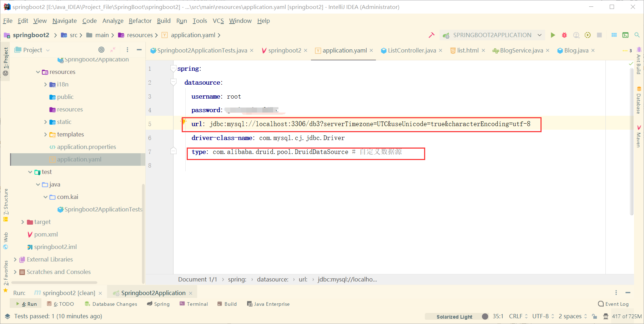644x324 pixels.
Task: Open Java Enterprise tool window
Action: tap(268, 304)
